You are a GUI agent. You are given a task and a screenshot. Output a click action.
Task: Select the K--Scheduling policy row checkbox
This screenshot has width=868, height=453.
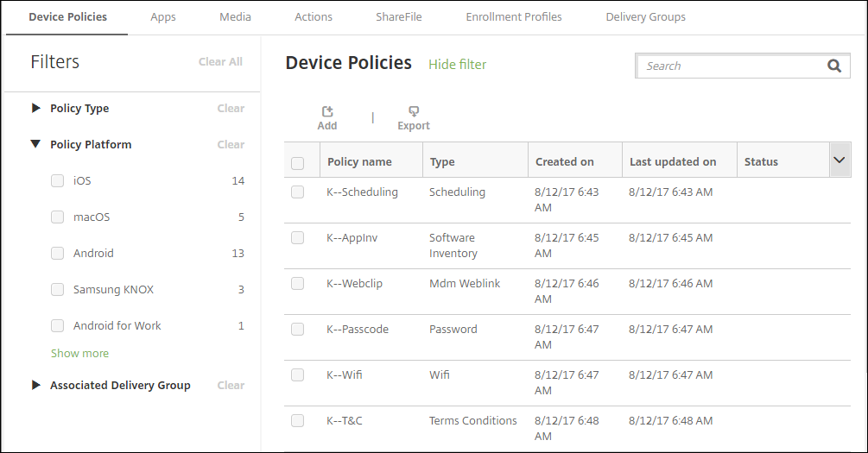(298, 192)
